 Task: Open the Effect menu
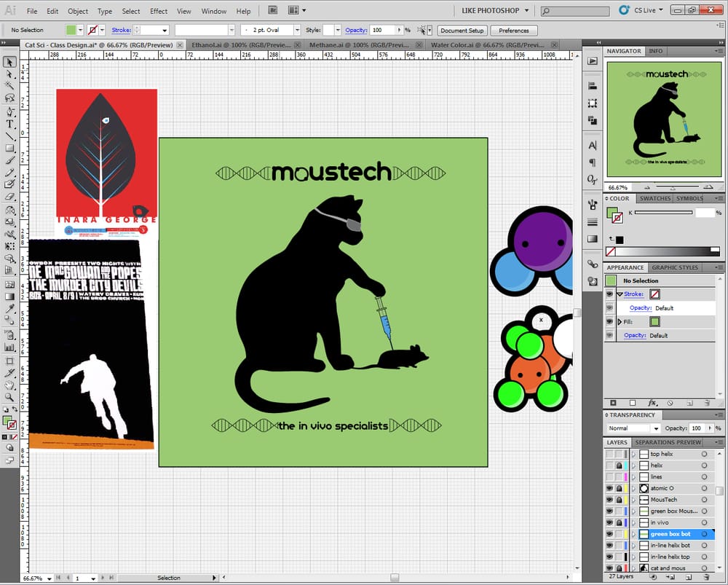click(158, 11)
